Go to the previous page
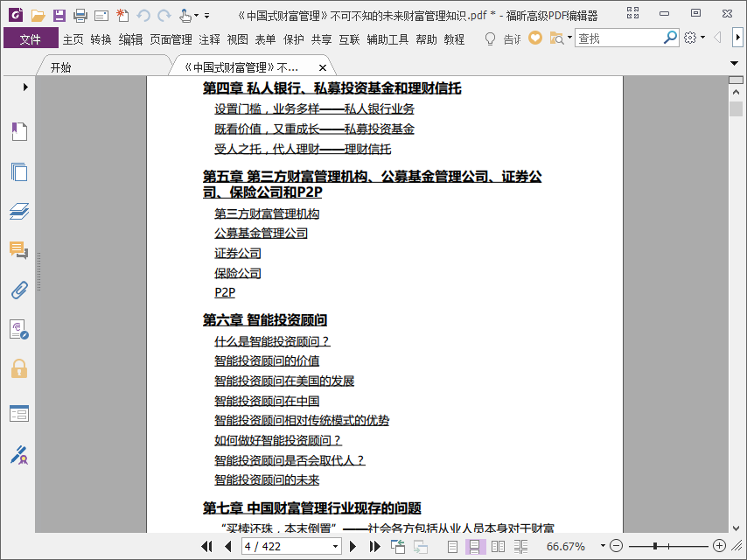The width and height of the screenshot is (747, 560). (x=227, y=546)
